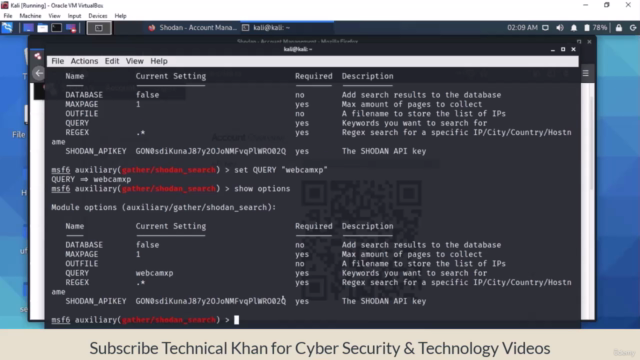Click 'The SHODAN API key' in lower table
Image resolution: width=640 pixels, height=360 pixels.
[x=384, y=301]
